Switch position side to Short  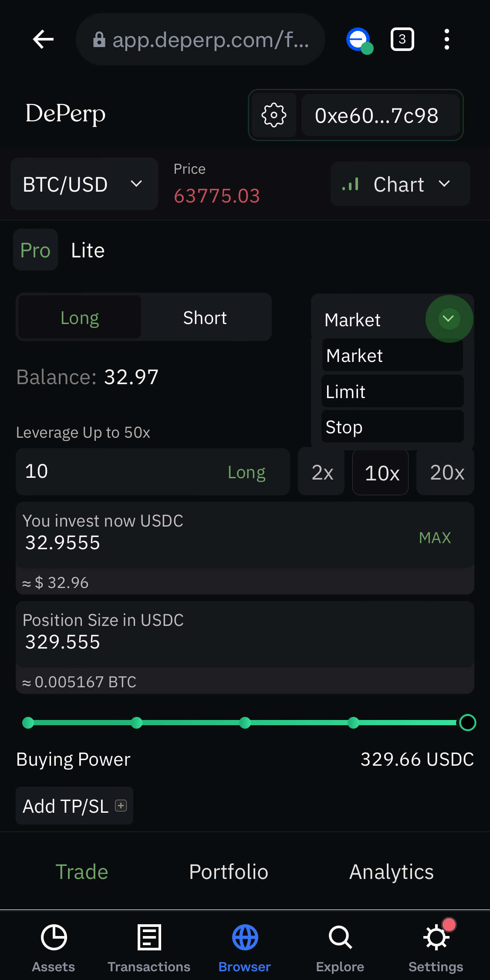[205, 318]
